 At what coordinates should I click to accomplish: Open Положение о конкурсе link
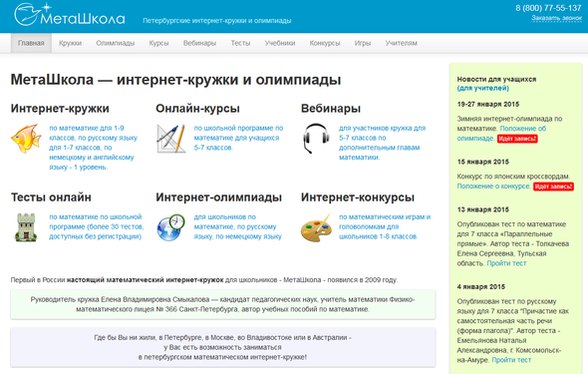click(x=494, y=187)
